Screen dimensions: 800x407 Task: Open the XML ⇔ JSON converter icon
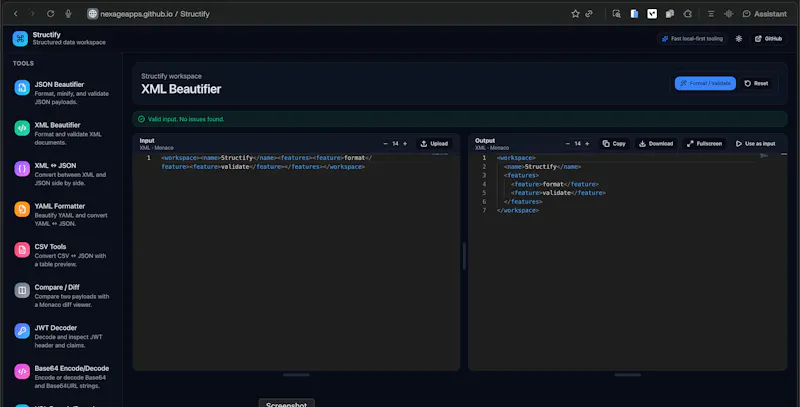coord(22,168)
